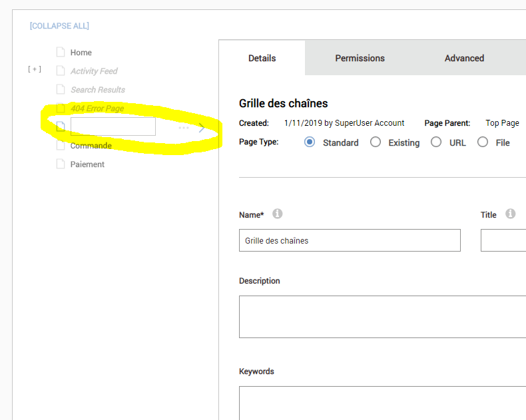Click the Grille des chaînes page heading

(283, 103)
